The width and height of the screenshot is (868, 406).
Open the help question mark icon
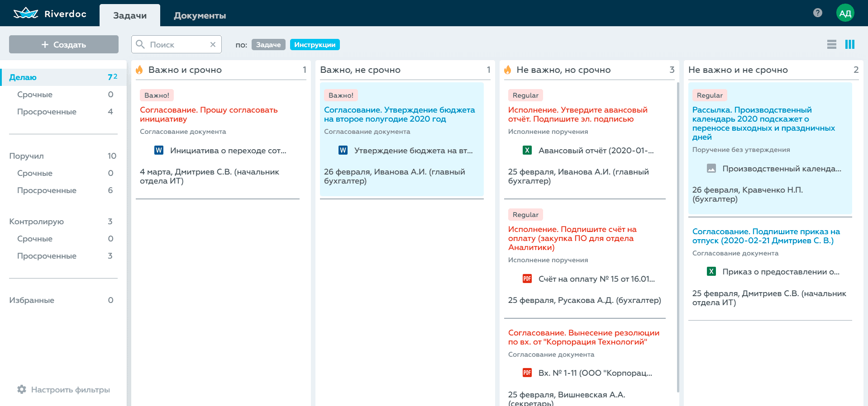pyautogui.click(x=817, y=13)
